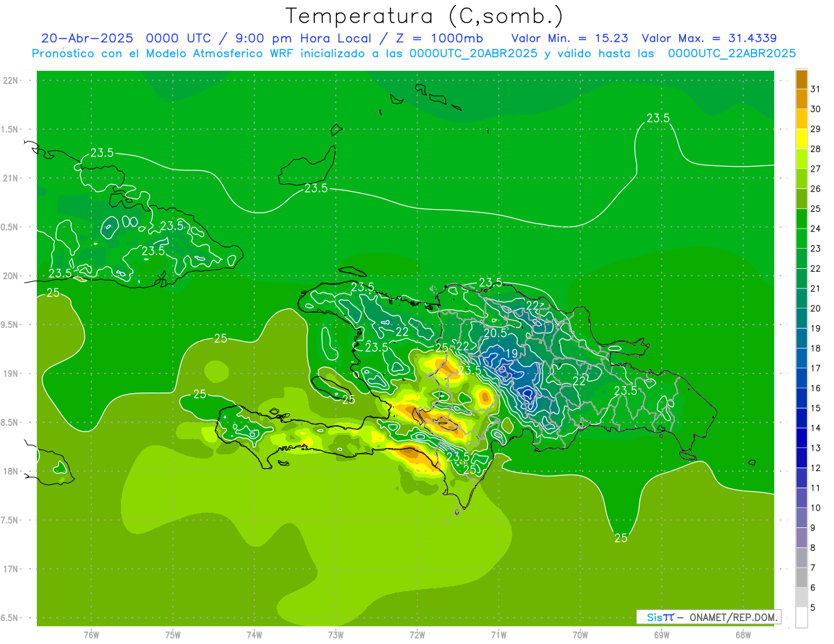Click the '10' value on color scale
This screenshot has width=834, height=644.
pos(816,508)
